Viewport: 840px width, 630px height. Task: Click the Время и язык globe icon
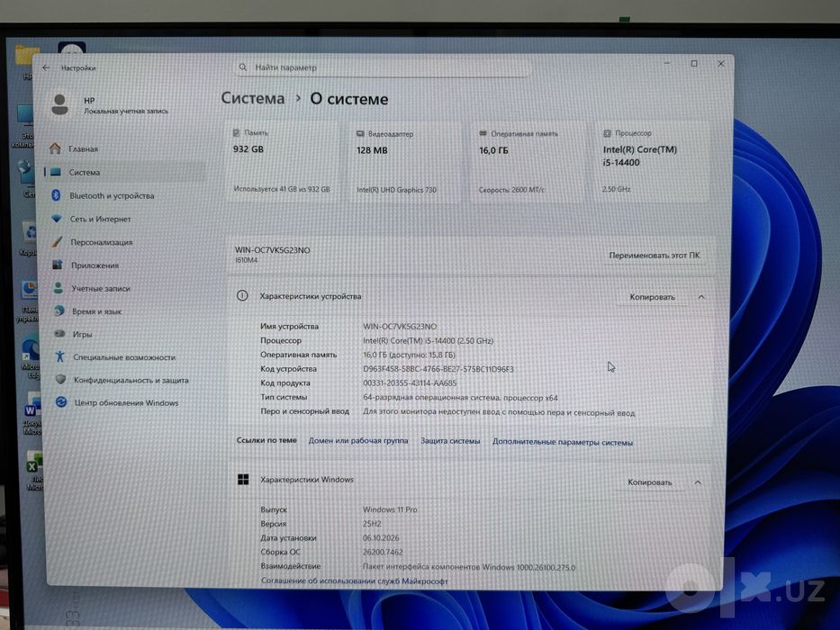click(59, 310)
